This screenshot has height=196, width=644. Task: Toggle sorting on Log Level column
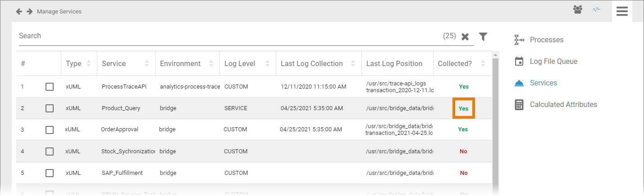click(x=268, y=64)
